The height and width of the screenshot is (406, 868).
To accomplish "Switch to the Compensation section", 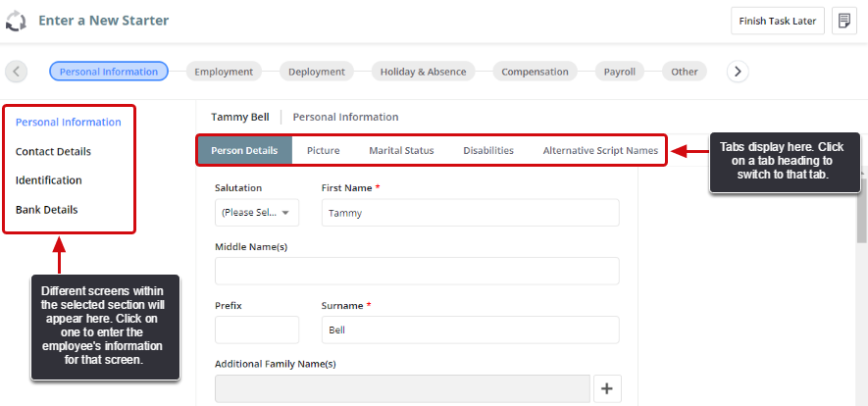I will 535,72.
